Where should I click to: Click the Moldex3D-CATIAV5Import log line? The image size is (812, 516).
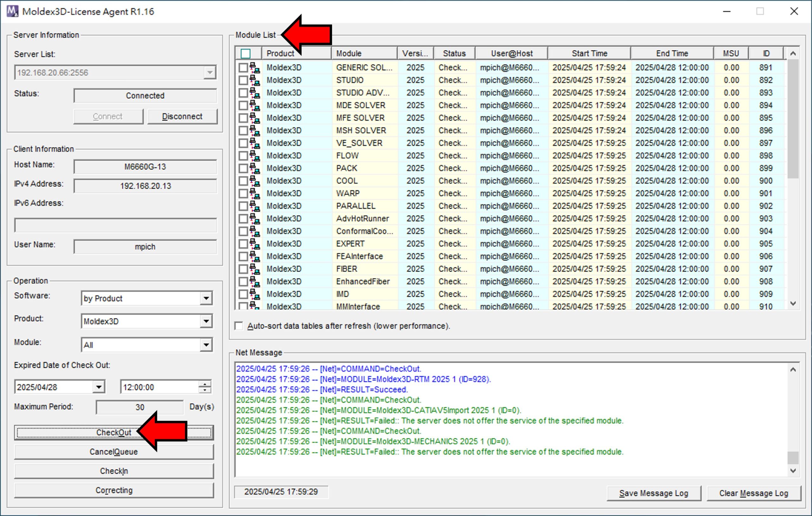[379, 410]
